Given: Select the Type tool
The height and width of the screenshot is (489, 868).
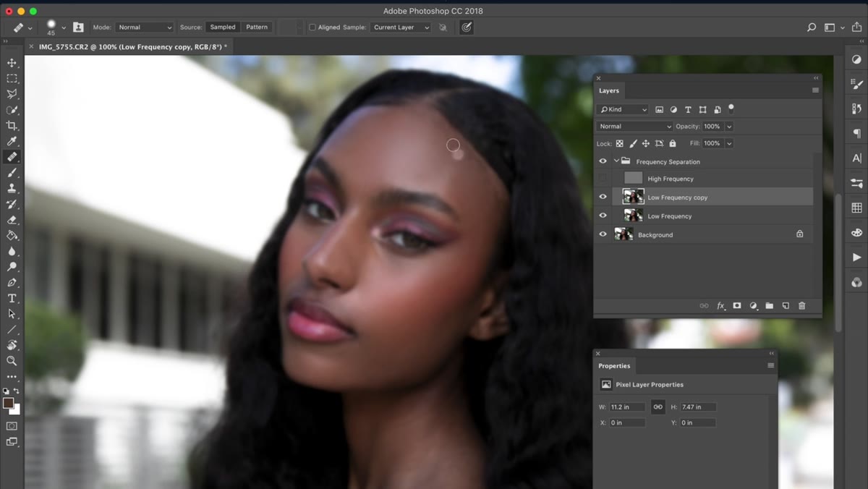Looking at the screenshot, I should [12, 298].
